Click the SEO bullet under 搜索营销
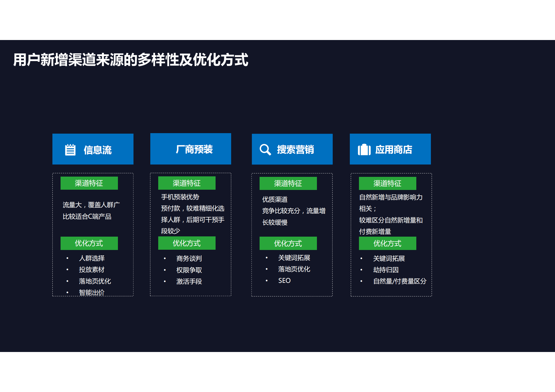Screen dimensions: 555x392 click(284, 280)
